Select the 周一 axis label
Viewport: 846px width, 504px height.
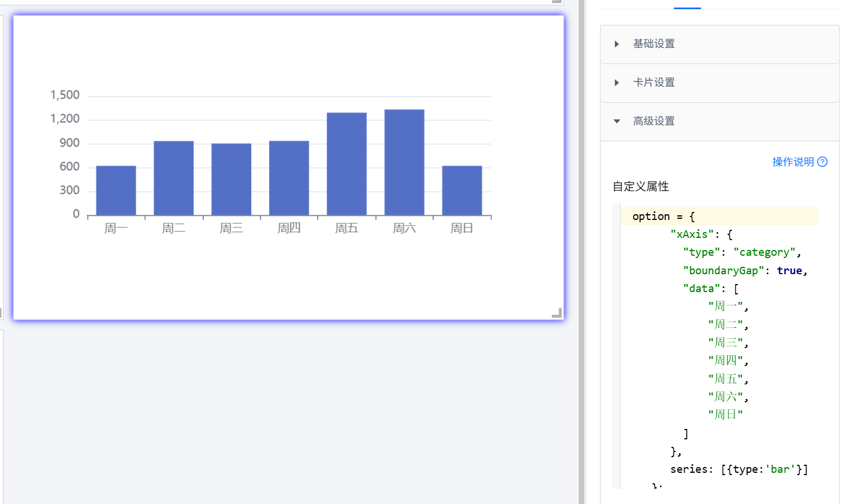click(x=115, y=227)
